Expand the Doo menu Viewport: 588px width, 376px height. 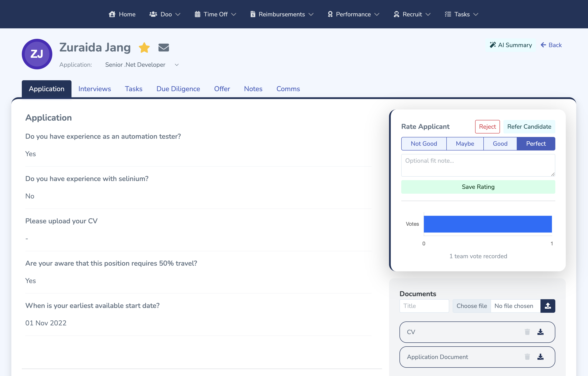[165, 14]
